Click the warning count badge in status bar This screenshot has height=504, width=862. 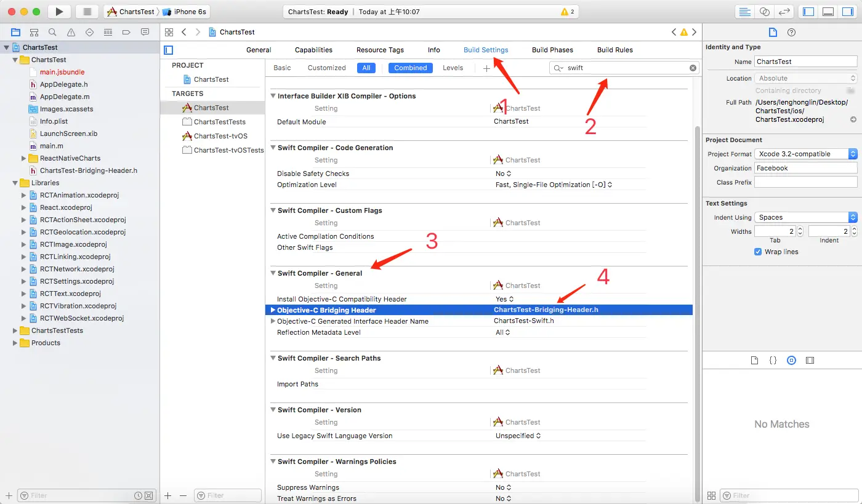point(567,12)
